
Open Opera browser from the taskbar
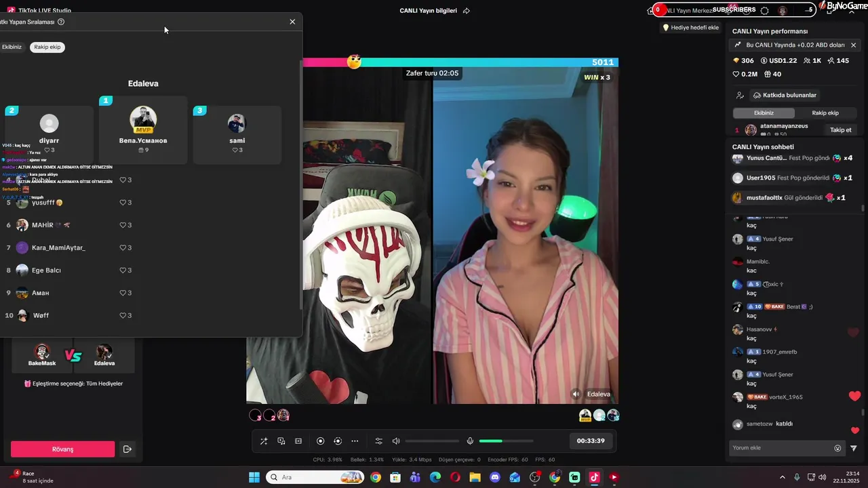(x=455, y=477)
